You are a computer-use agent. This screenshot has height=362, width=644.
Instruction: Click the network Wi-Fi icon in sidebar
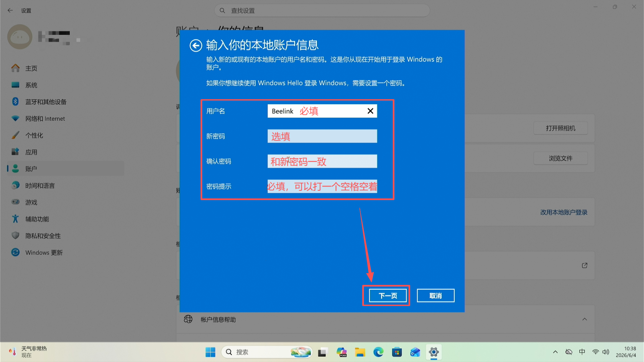pyautogui.click(x=15, y=118)
